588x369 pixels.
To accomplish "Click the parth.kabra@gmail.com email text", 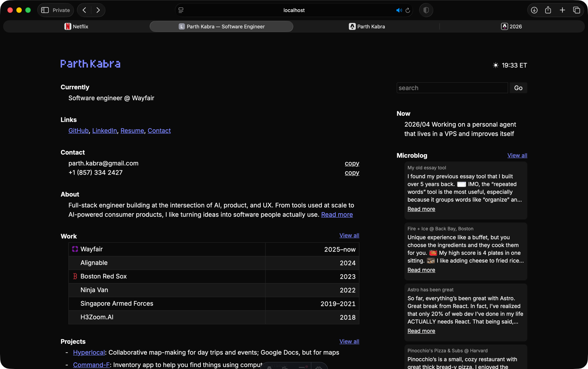I will 103,163.
